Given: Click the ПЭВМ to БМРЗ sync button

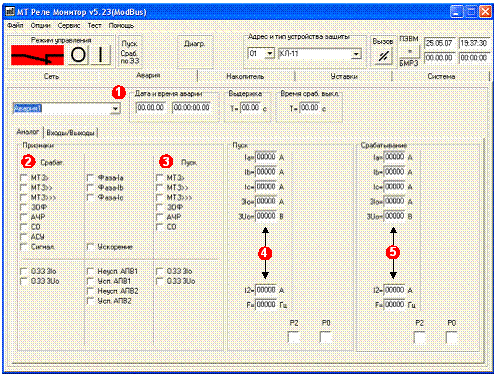Looking at the screenshot, I should (x=410, y=51).
